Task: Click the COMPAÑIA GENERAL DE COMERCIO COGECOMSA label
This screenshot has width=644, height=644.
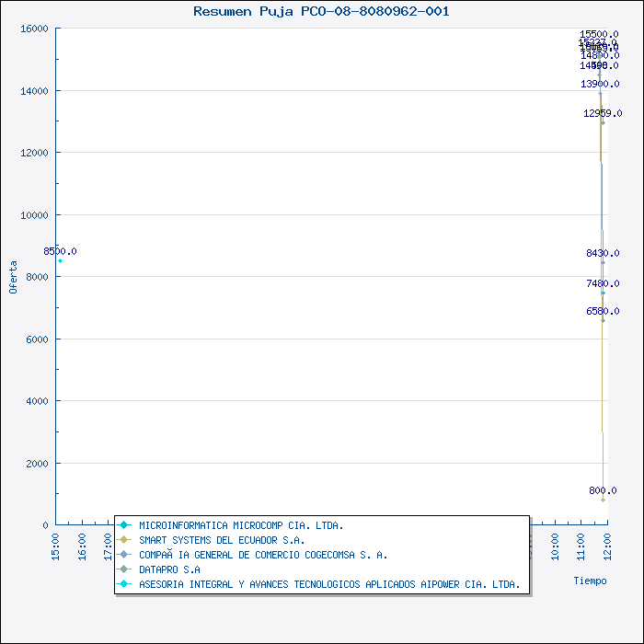Action: [263, 555]
